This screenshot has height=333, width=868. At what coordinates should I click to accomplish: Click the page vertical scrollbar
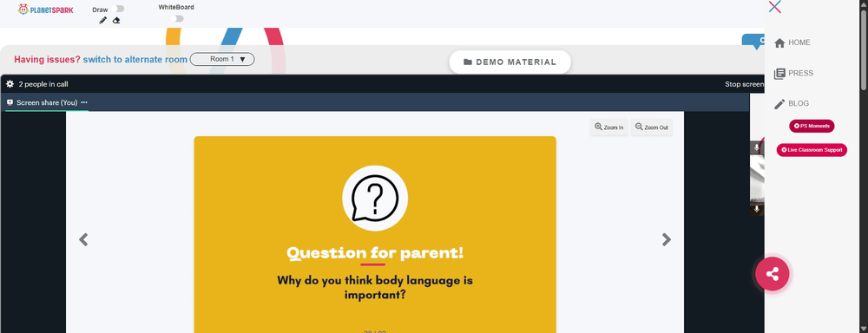tap(864, 166)
